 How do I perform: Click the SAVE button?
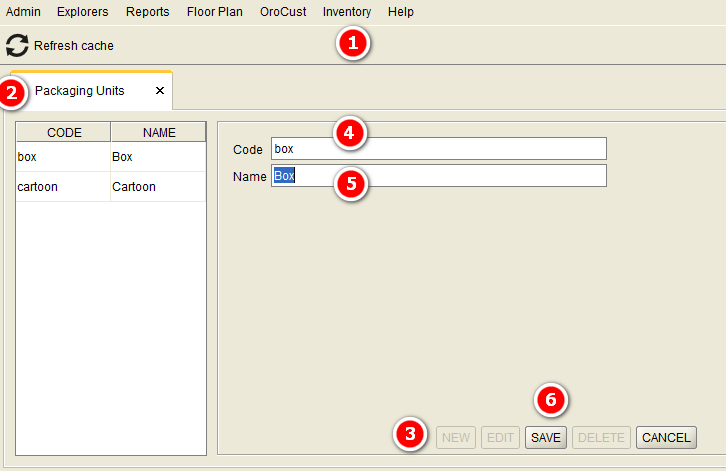[546, 438]
